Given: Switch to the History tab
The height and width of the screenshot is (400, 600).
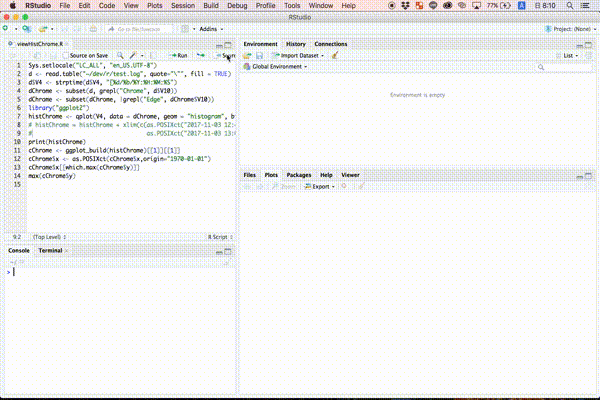Looking at the screenshot, I should pos(296,44).
